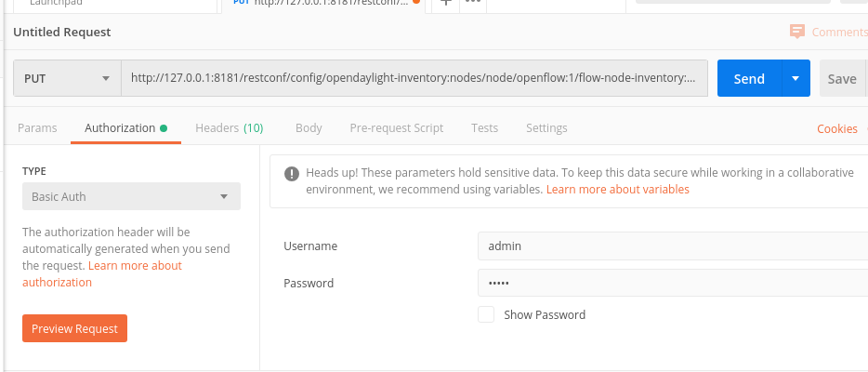
Task: Click into the Password field
Action: [669, 283]
